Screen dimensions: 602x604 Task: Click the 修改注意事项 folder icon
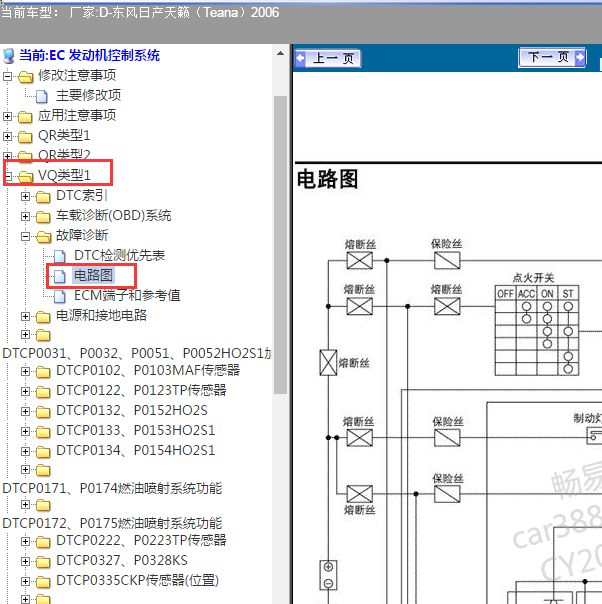[x=25, y=77]
